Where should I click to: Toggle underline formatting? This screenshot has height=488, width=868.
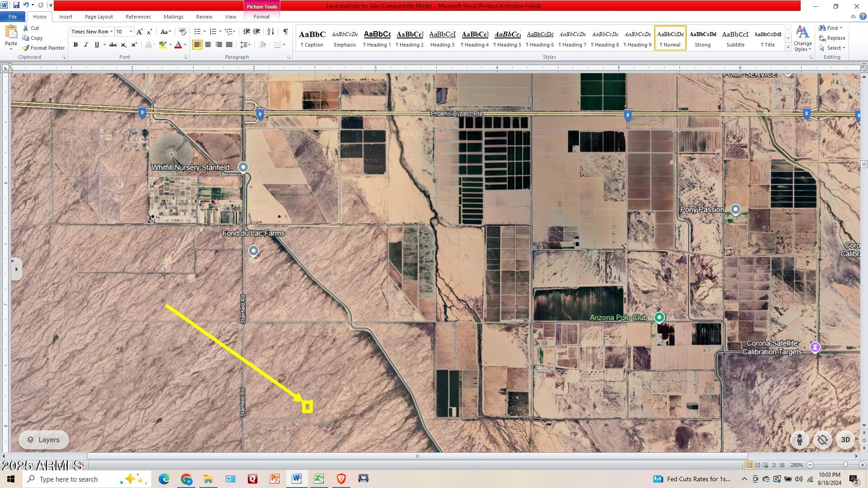(96, 45)
